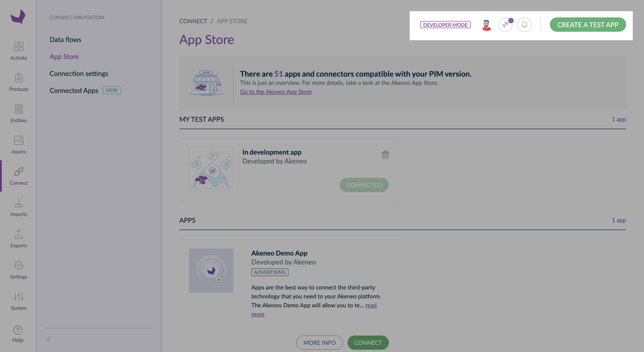Follow Go to the Akeneo App Store link
644x352 pixels.
tap(276, 92)
